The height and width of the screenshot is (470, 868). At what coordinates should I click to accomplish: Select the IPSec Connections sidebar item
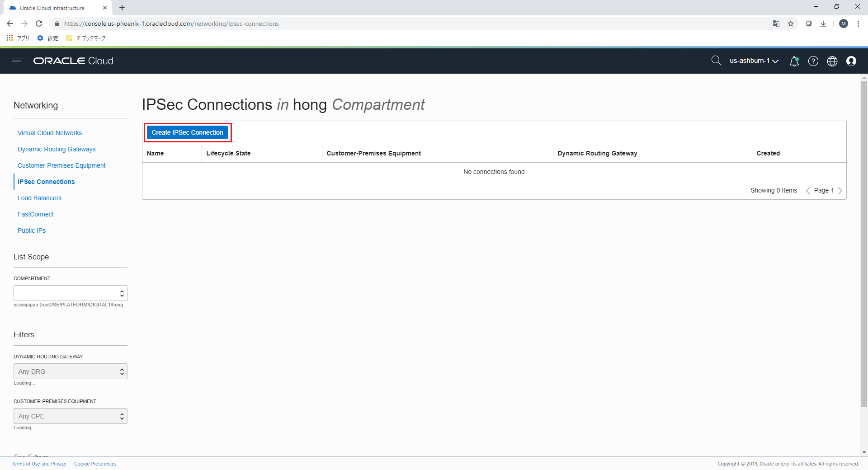pos(46,182)
